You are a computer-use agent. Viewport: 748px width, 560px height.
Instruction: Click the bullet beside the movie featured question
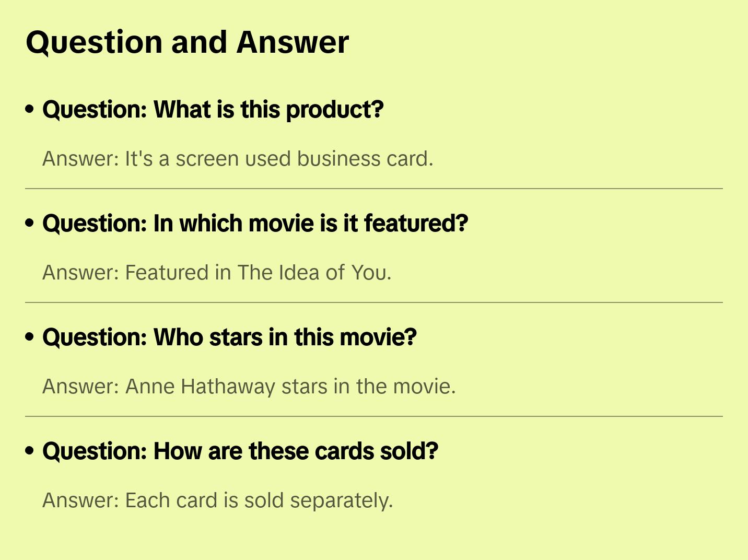pos(30,224)
